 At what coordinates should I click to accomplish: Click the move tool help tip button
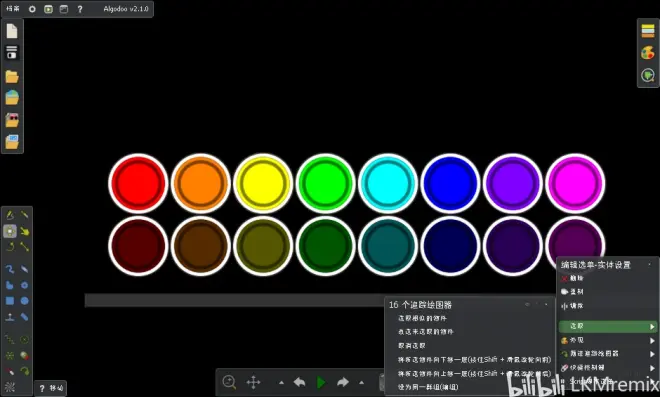point(51,388)
